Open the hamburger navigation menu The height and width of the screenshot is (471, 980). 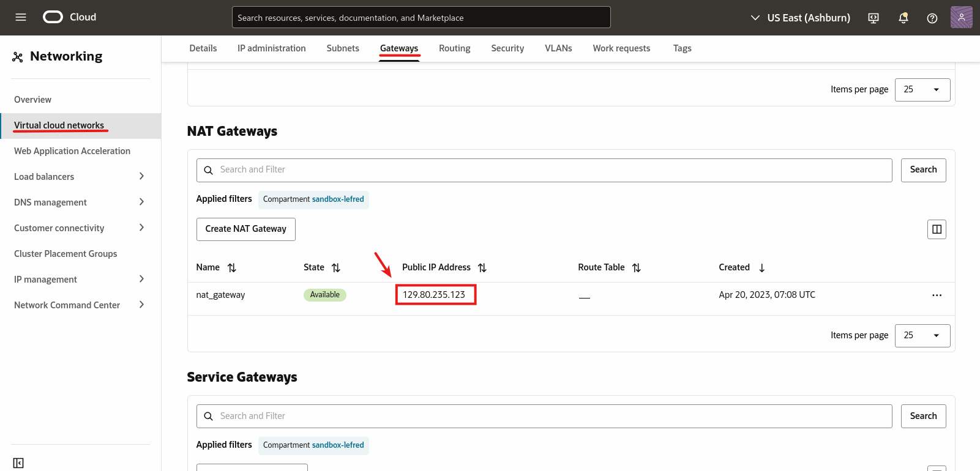(21, 17)
